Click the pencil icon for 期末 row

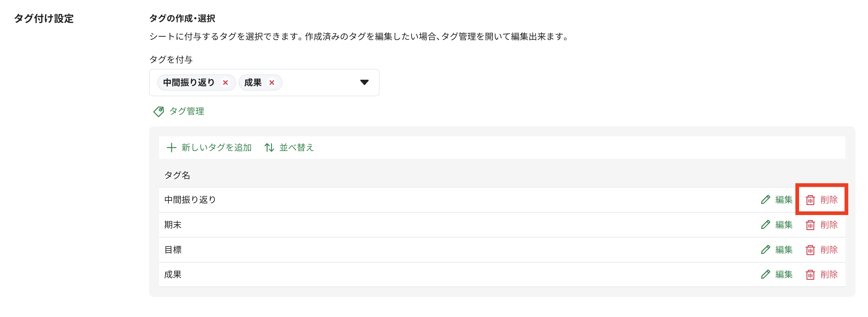click(765, 224)
